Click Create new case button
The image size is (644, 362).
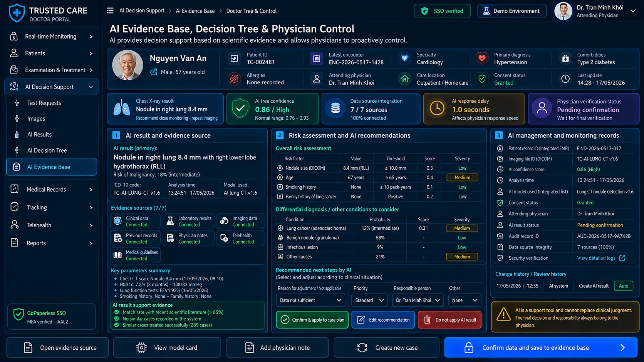(x=386, y=348)
